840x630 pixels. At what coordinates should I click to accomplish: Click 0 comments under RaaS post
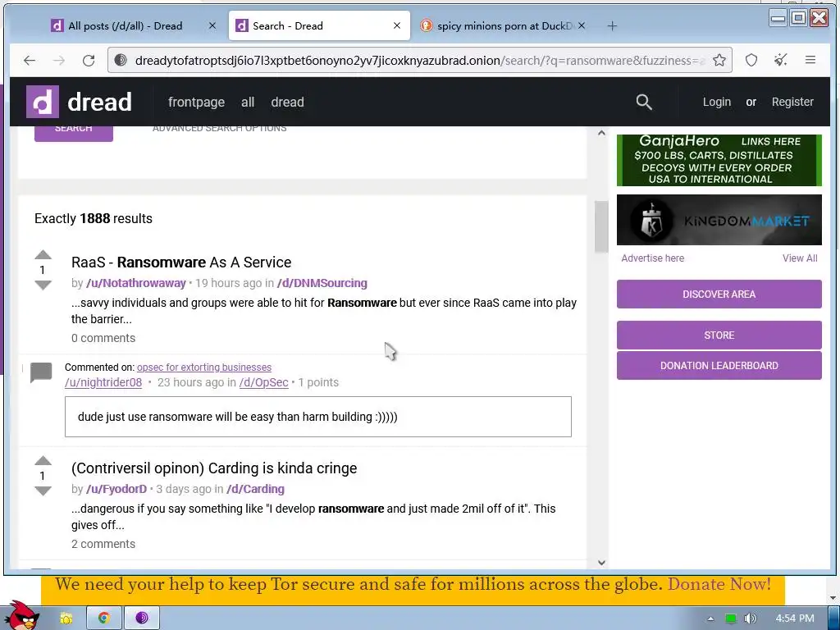point(103,338)
